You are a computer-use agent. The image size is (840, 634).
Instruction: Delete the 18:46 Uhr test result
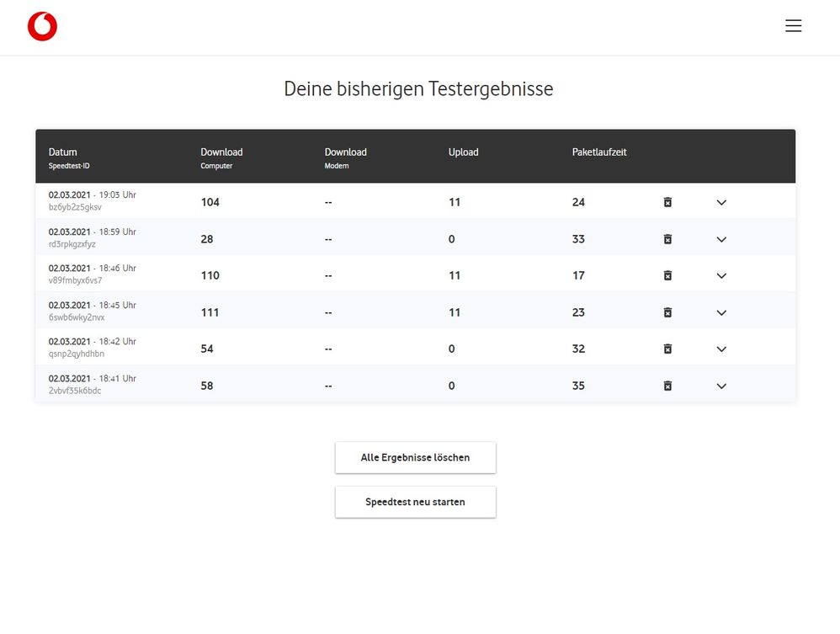pos(667,275)
